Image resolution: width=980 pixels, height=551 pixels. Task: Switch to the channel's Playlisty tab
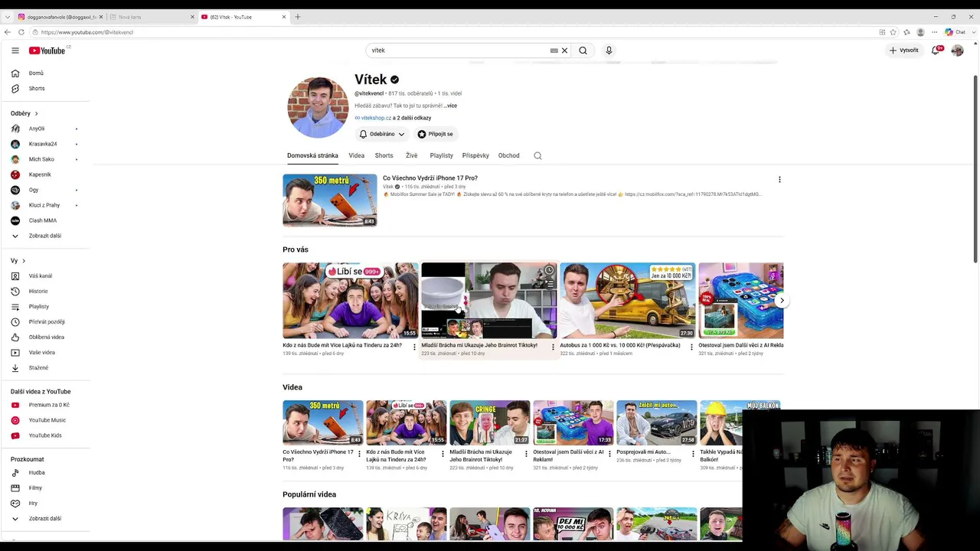point(442,155)
